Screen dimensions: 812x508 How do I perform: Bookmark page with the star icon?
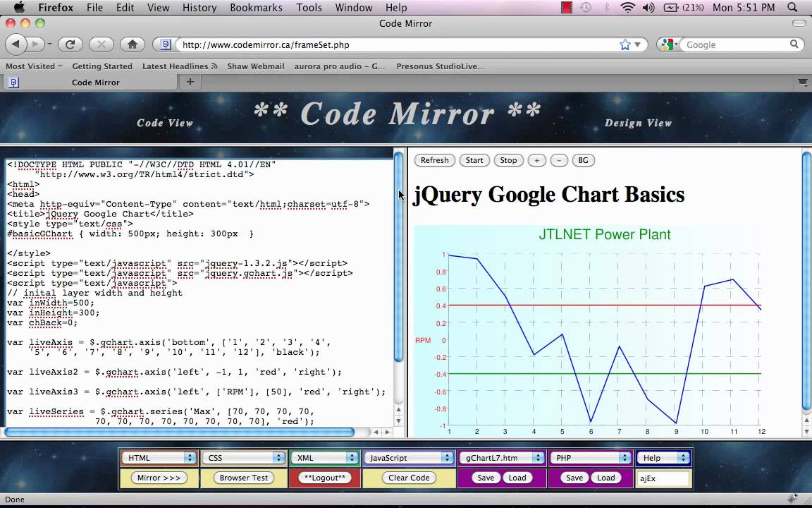pos(625,44)
